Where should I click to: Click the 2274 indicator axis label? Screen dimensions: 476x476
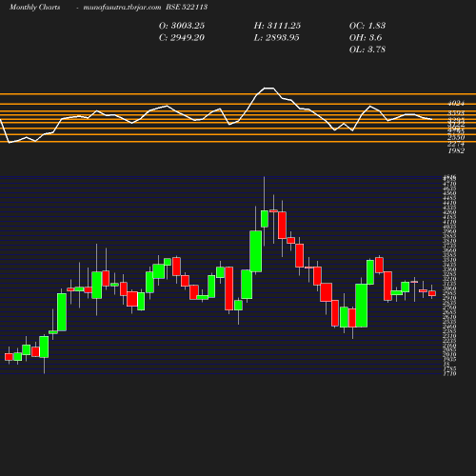point(456,145)
